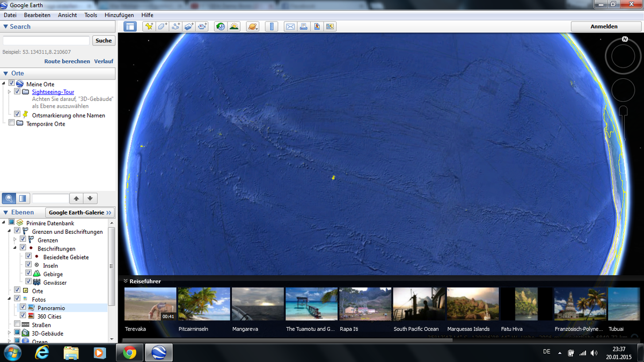
Task: Open the Tools menu
Action: tap(91, 15)
